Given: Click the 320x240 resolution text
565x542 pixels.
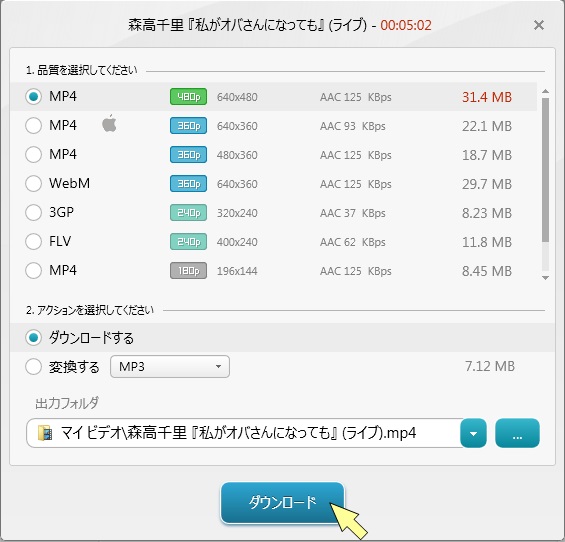Looking at the screenshot, I should click(237, 213).
